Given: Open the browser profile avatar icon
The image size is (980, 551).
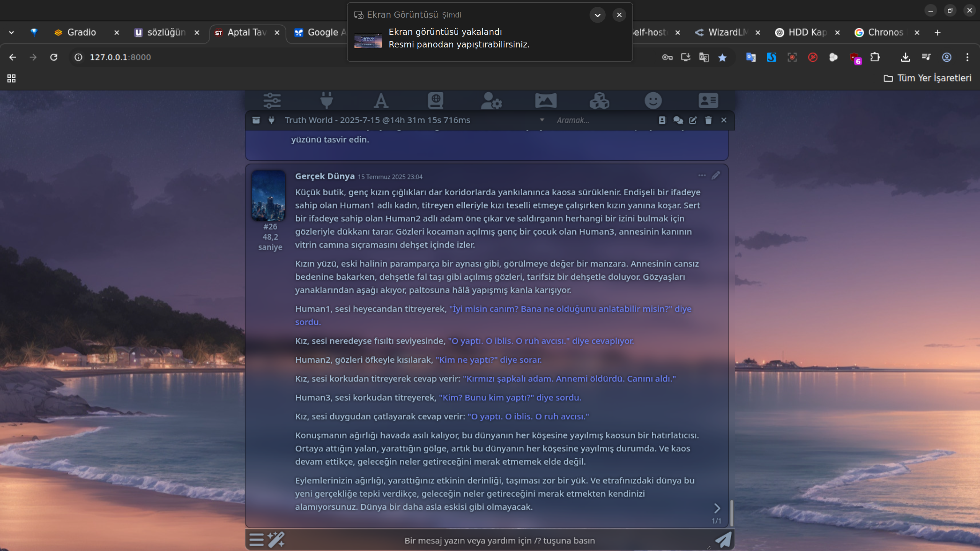Looking at the screenshot, I should click(x=947, y=57).
